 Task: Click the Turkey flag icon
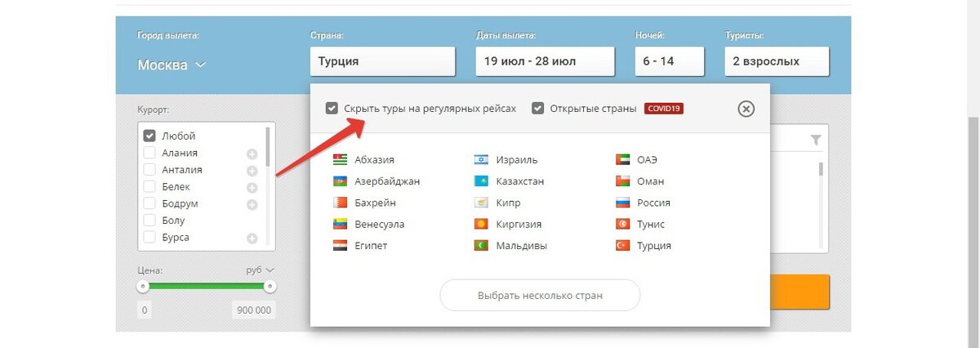622,245
